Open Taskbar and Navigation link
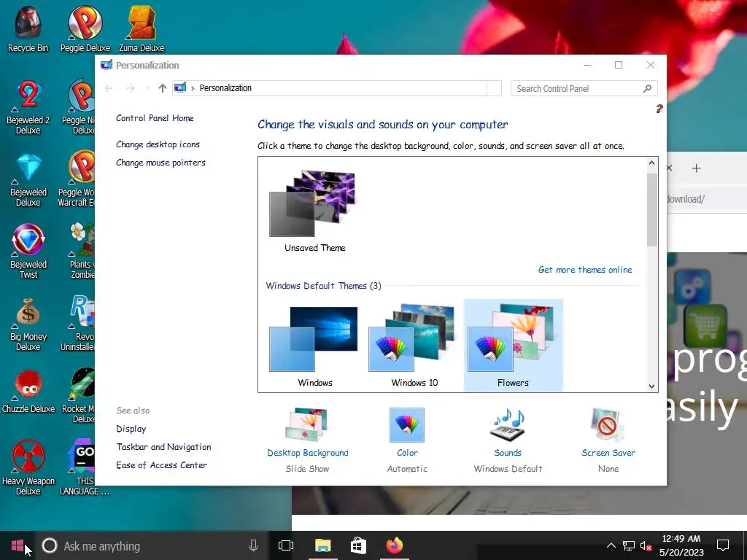This screenshot has height=560, width=747. 163,447
